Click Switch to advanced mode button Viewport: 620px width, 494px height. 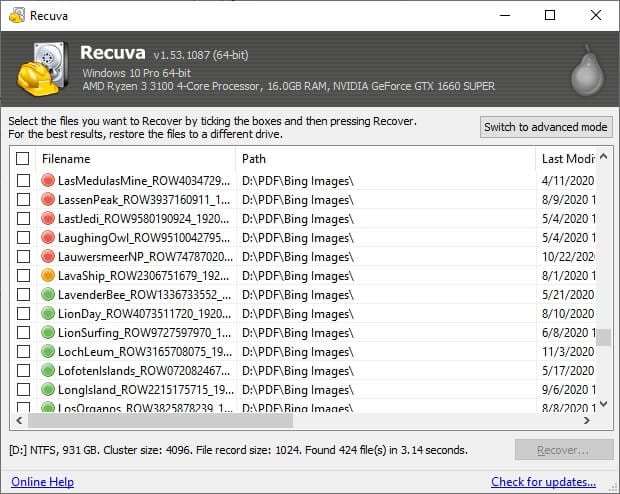click(546, 127)
